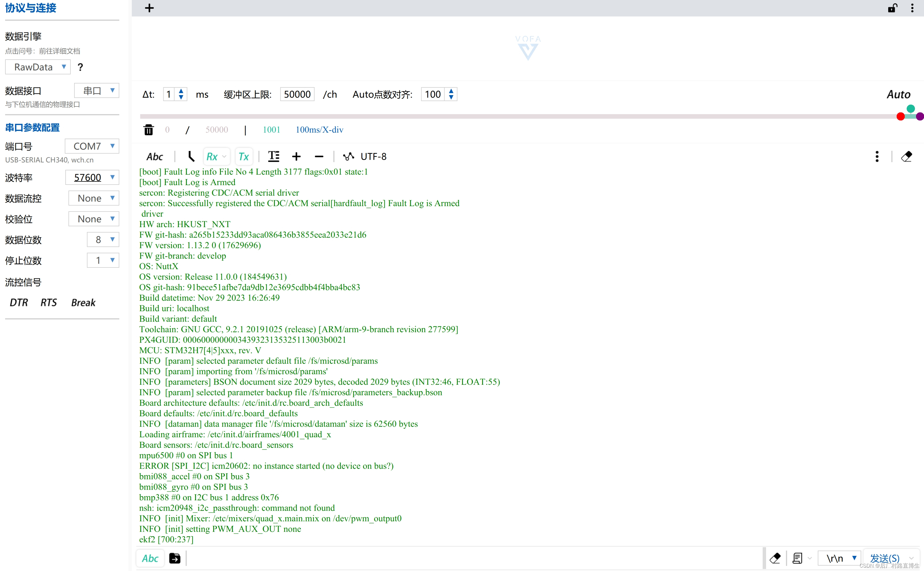This screenshot has height=571, width=924.
Task: Open the top-right three-dot menu
Action: point(912,8)
